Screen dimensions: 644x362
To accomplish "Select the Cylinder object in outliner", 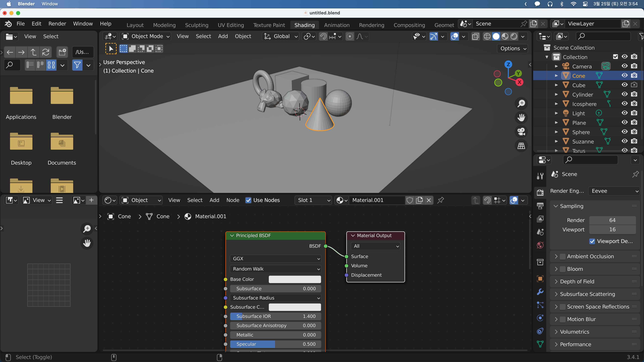I will 582,94.
